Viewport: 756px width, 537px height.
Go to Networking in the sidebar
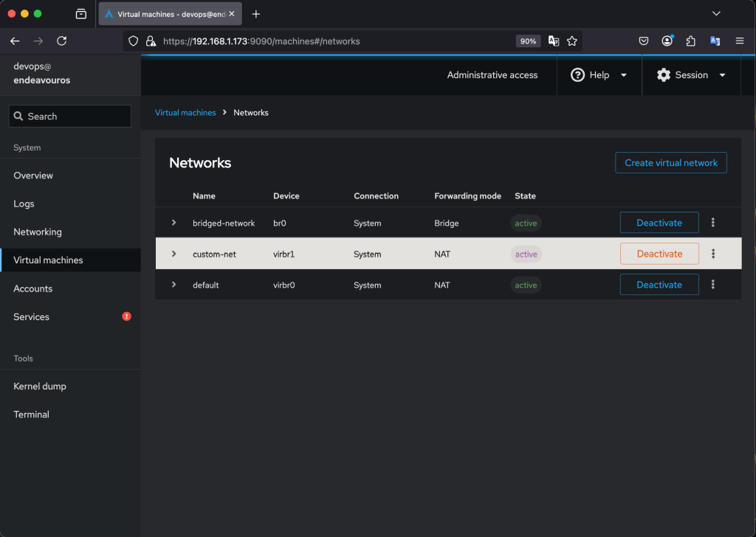38,232
